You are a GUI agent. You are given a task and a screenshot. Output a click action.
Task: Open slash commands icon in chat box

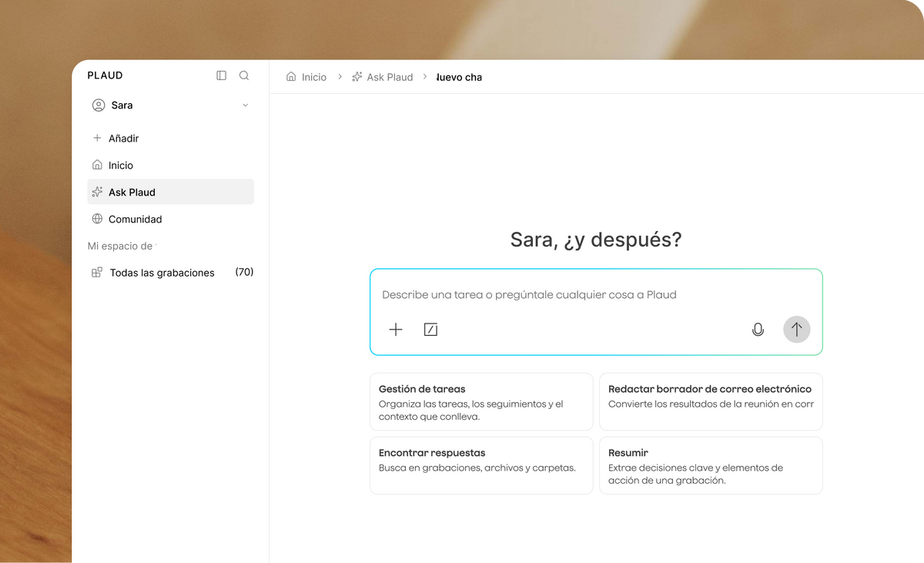(431, 330)
